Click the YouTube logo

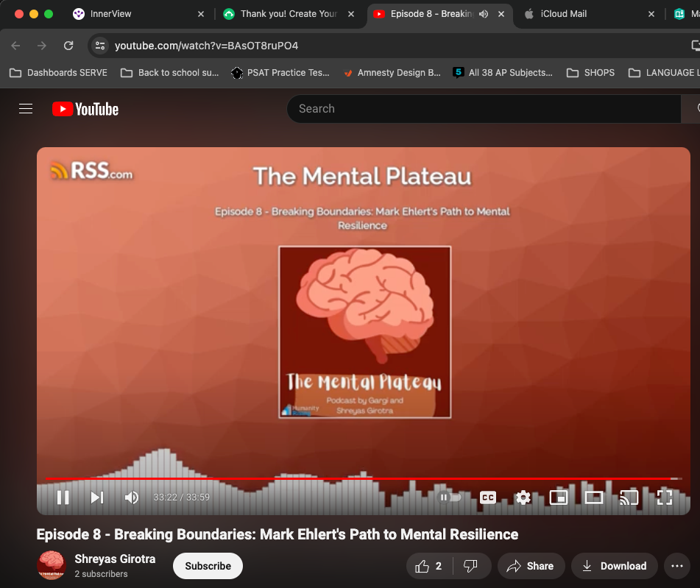(85, 109)
